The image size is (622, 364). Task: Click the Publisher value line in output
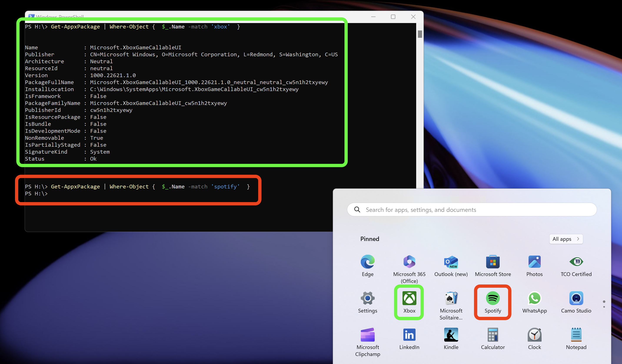tap(214, 54)
